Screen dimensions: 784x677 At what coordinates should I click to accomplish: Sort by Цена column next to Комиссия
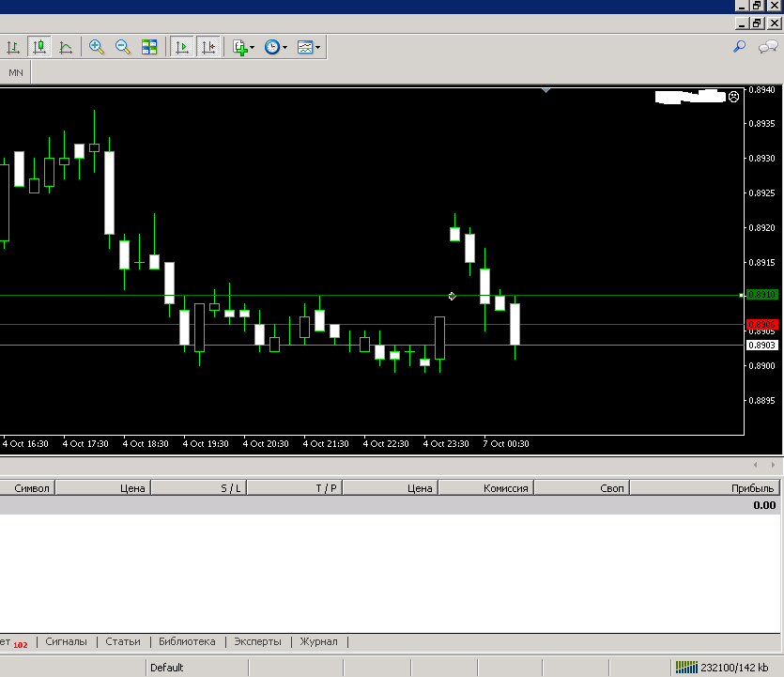(391, 488)
